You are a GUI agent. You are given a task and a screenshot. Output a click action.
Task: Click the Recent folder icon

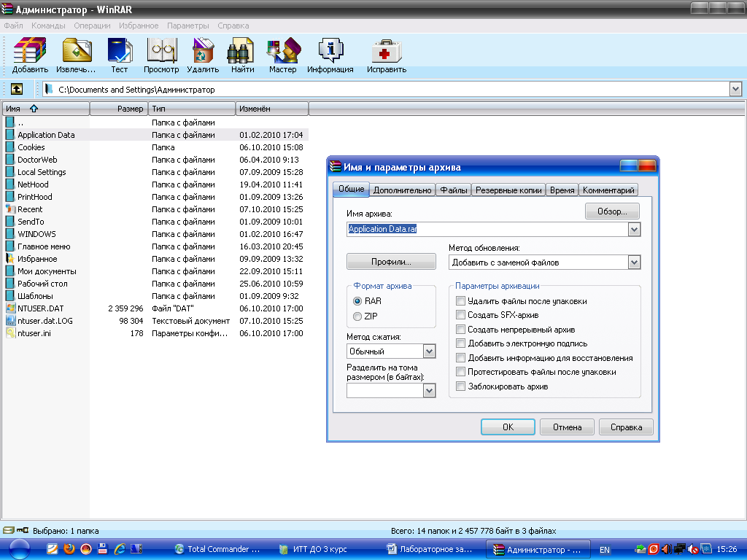tap(10, 209)
